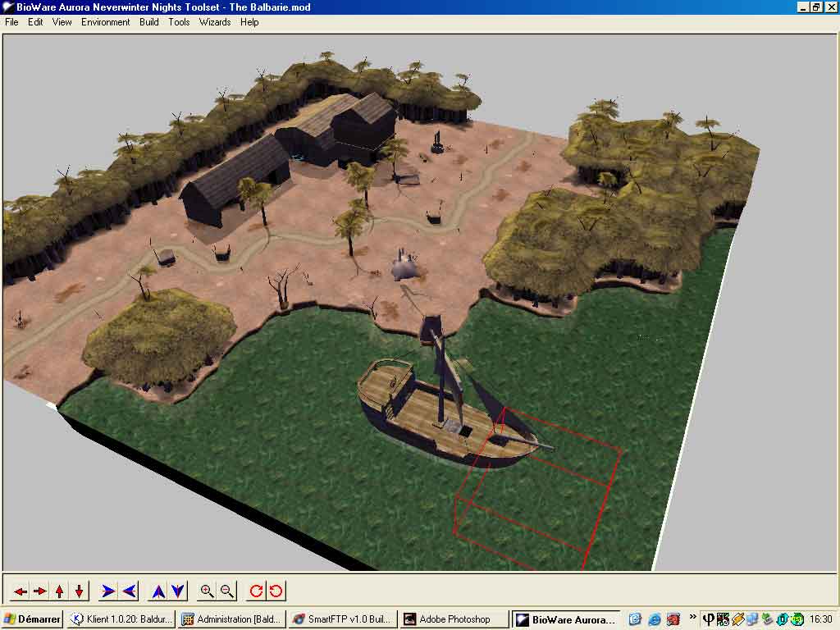This screenshot has width=840, height=630.
Task: Zoom in with the plus magnifier
Action: [x=207, y=591]
